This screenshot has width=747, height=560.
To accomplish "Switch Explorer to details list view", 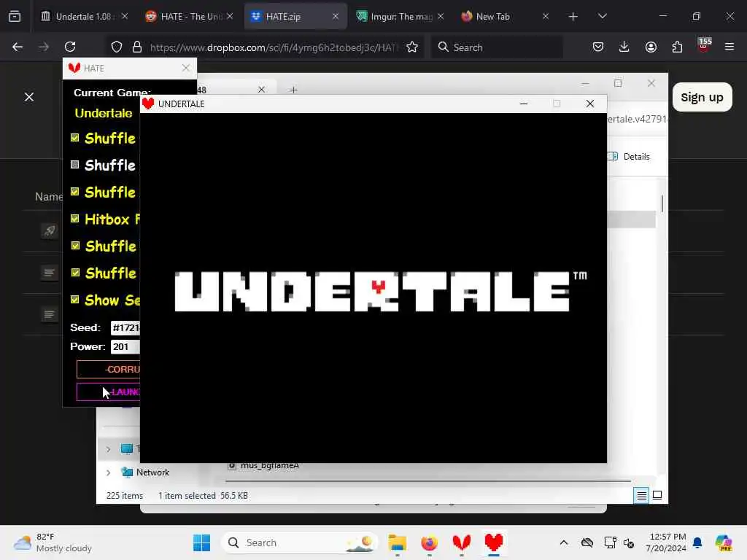I will (x=641, y=496).
